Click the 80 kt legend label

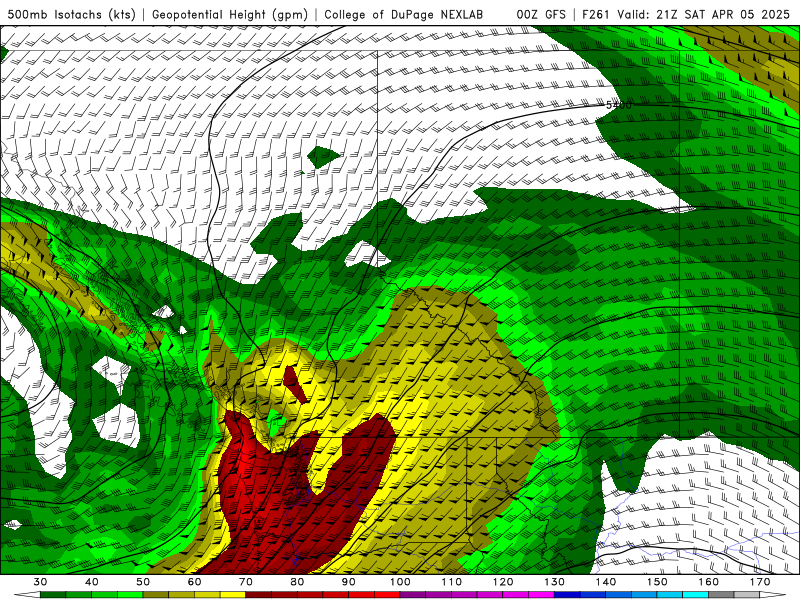click(297, 582)
